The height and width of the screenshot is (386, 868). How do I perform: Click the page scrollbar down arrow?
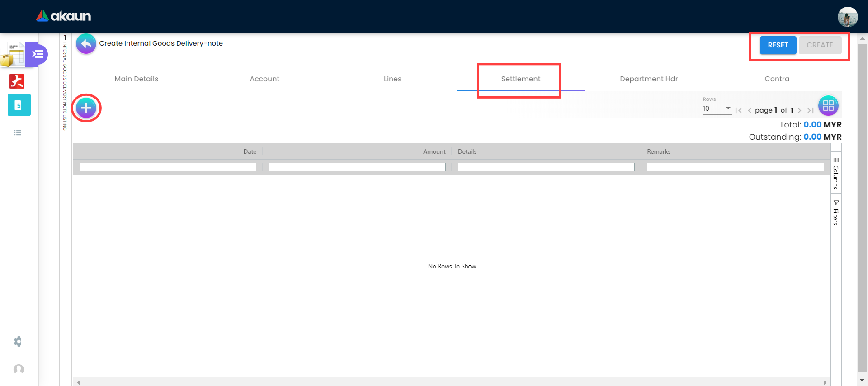(x=862, y=380)
